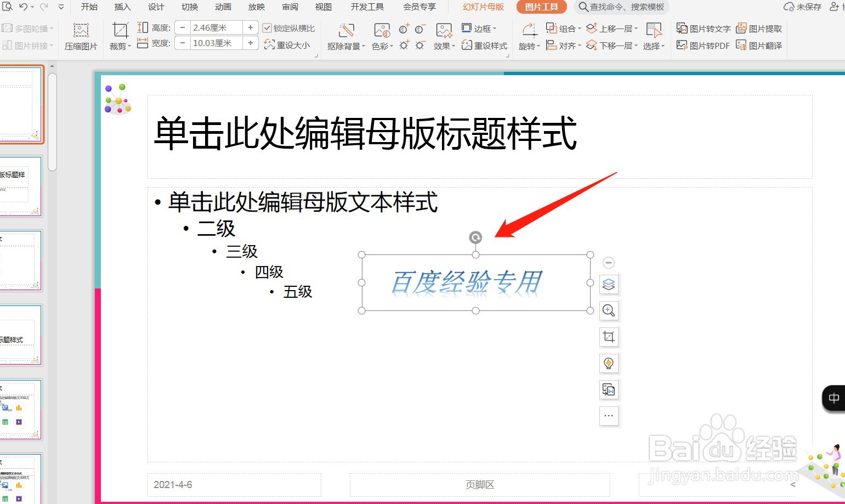Screen dimensions: 845x504
Task: Select the first slide thumbnail on the left
Action: click(x=22, y=104)
